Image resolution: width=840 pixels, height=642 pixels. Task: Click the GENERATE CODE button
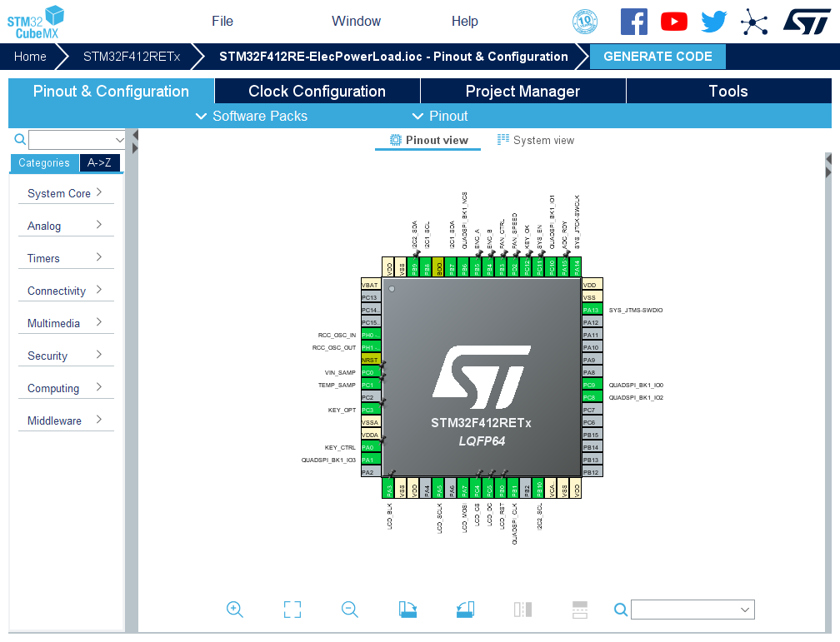(x=657, y=57)
